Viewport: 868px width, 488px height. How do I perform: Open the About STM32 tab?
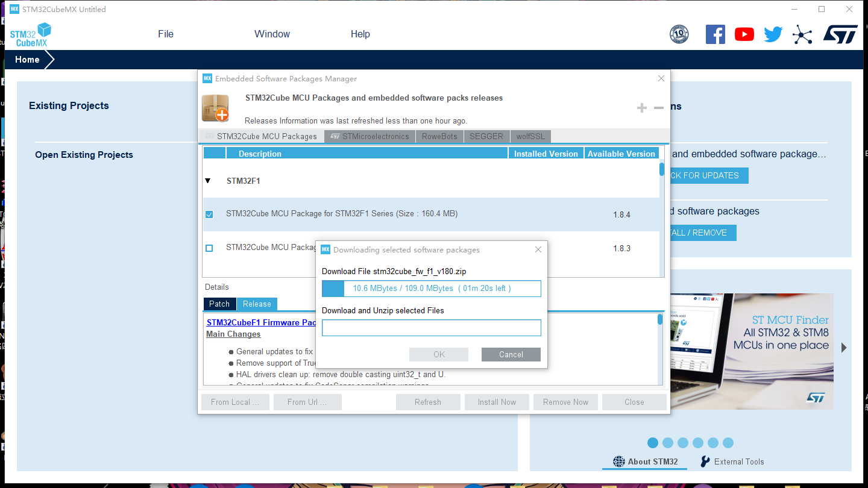coord(646,461)
